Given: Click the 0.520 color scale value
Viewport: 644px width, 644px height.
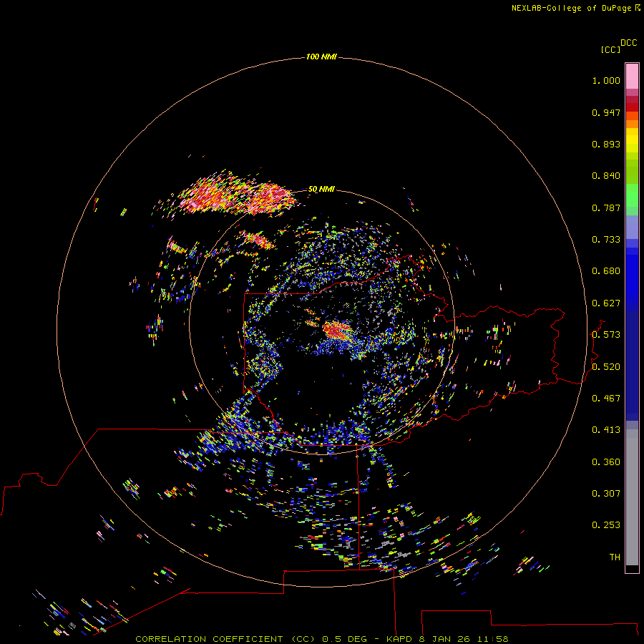Looking at the screenshot, I should (x=606, y=367).
